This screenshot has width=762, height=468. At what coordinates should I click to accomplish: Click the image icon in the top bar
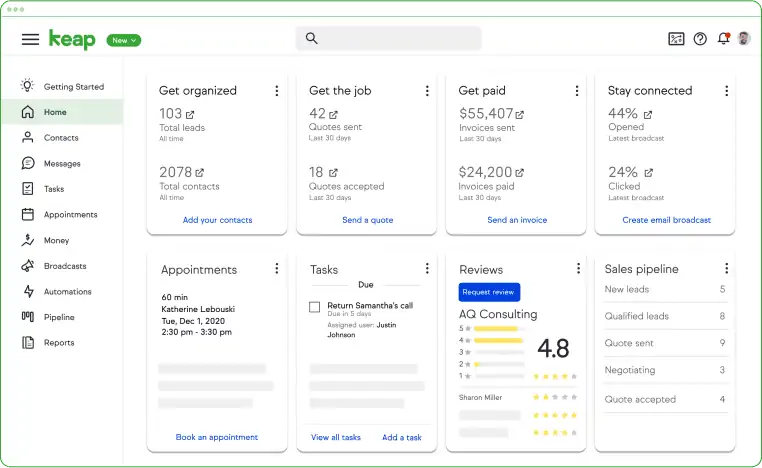click(x=676, y=39)
